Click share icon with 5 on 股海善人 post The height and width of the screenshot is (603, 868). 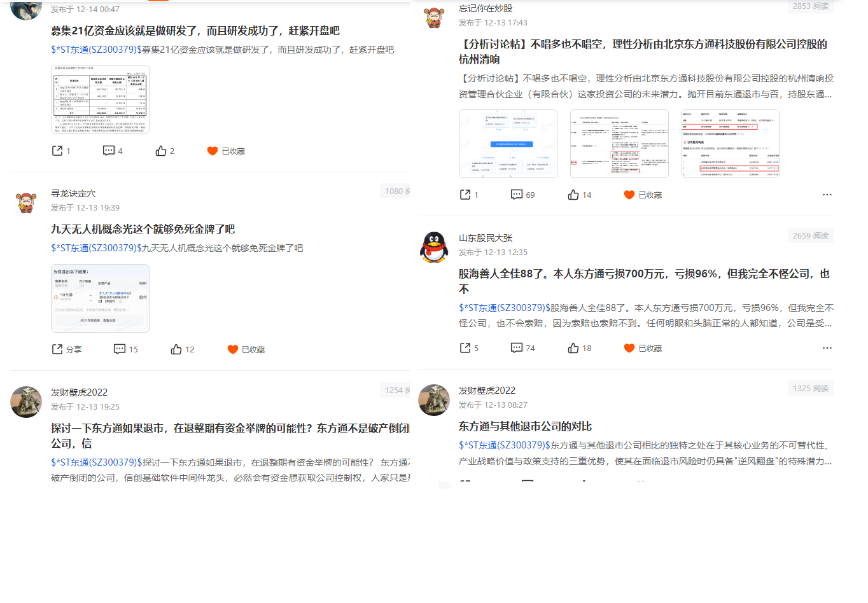point(465,348)
